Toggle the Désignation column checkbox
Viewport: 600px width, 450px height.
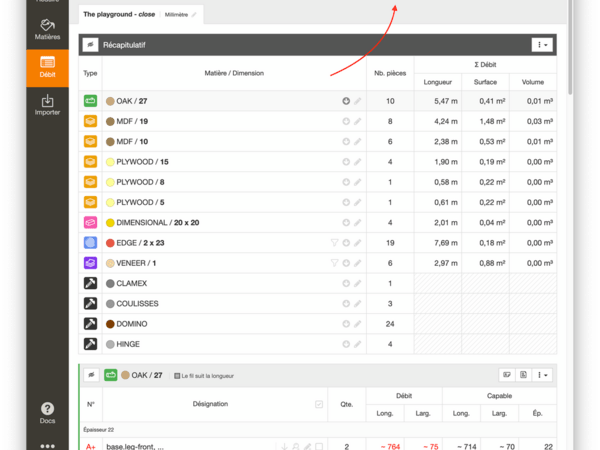click(319, 404)
